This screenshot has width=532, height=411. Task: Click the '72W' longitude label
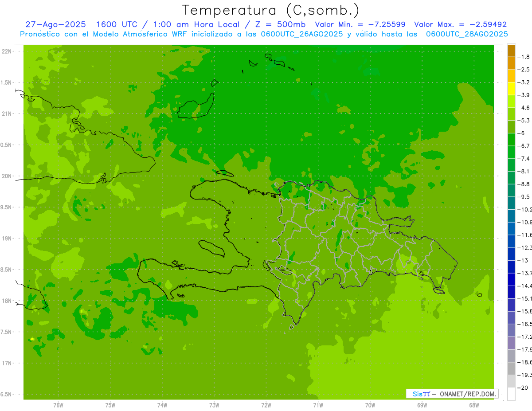coord(266,405)
